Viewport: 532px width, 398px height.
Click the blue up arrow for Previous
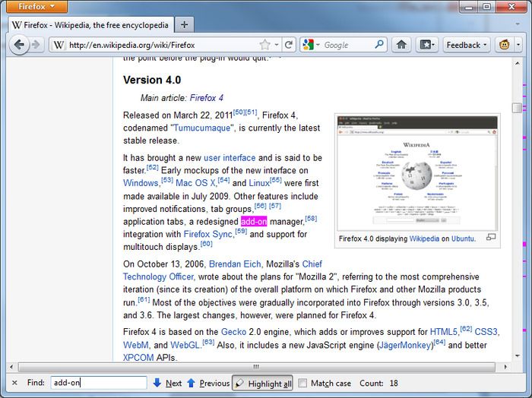[x=191, y=383]
